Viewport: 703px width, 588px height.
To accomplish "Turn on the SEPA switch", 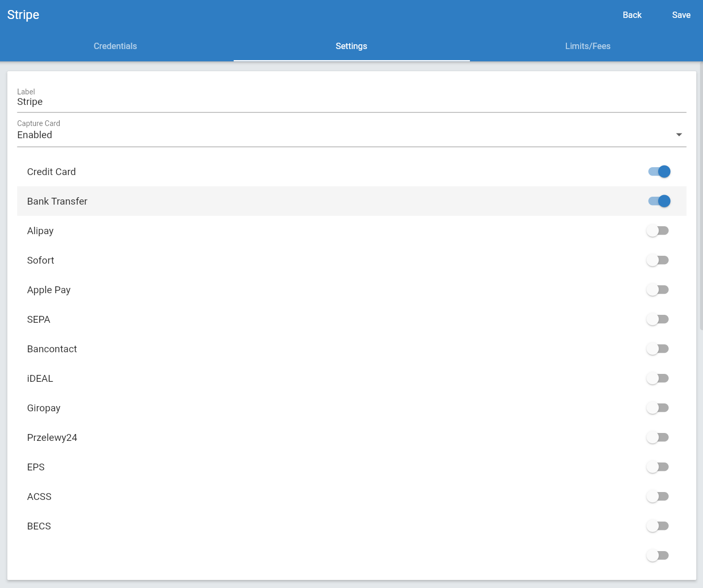I will (x=658, y=319).
